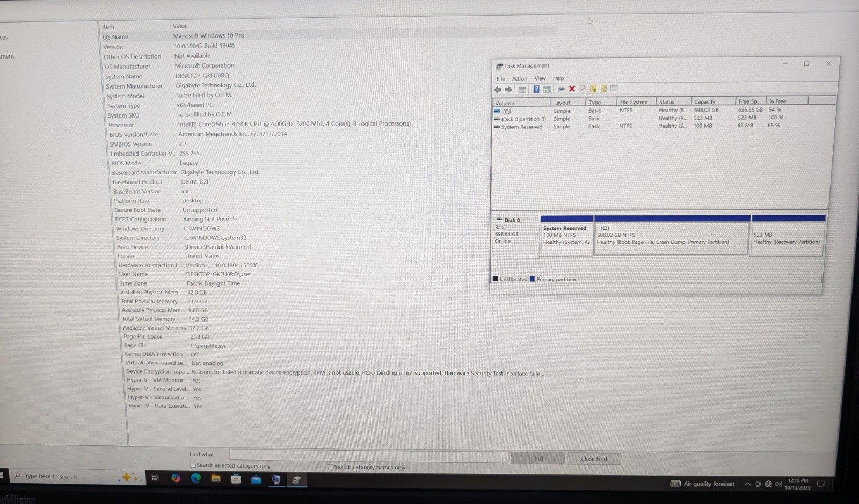Open network globe icon in system tray
The width and height of the screenshot is (859, 504).
pos(768,484)
